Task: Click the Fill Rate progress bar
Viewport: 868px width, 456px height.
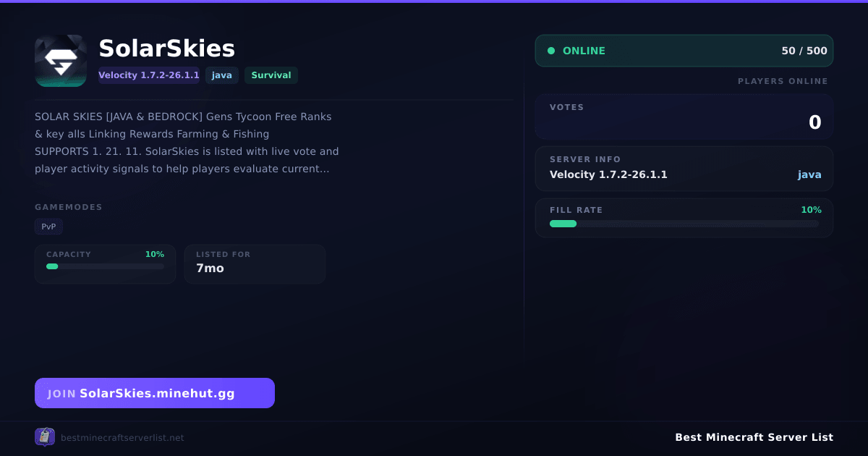Action: tap(684, 224)
